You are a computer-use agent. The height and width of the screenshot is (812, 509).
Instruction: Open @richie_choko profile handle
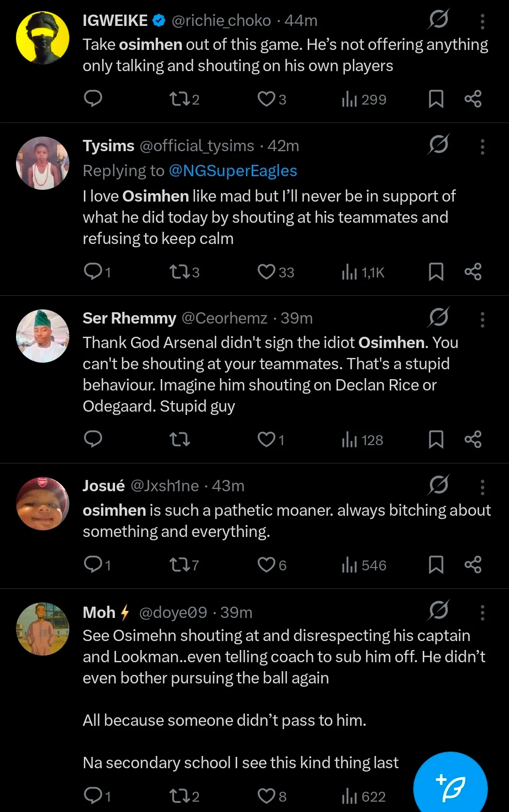coord(221,21)
